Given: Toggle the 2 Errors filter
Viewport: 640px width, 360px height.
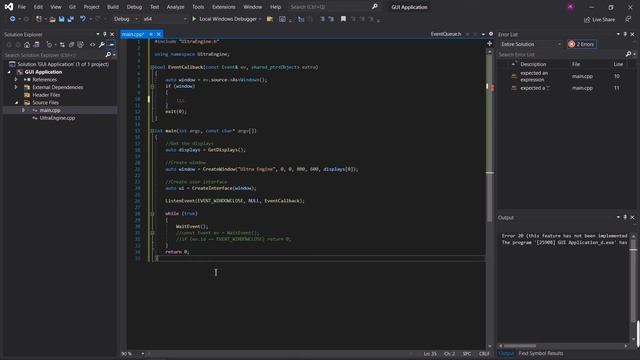Looking at the screenshot, I should pos(581,44).
